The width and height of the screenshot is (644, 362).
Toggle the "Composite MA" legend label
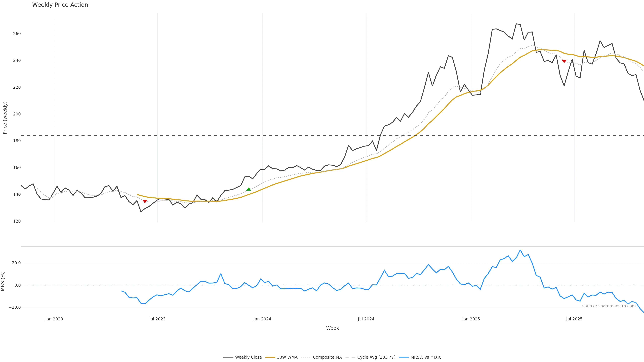tap(327, 357)
